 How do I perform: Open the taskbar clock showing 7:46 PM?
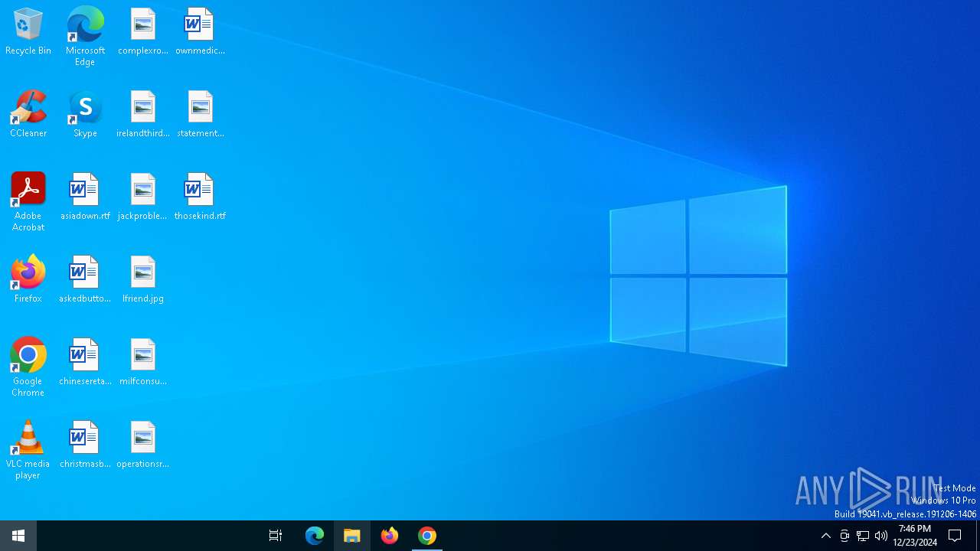[915, 536]
